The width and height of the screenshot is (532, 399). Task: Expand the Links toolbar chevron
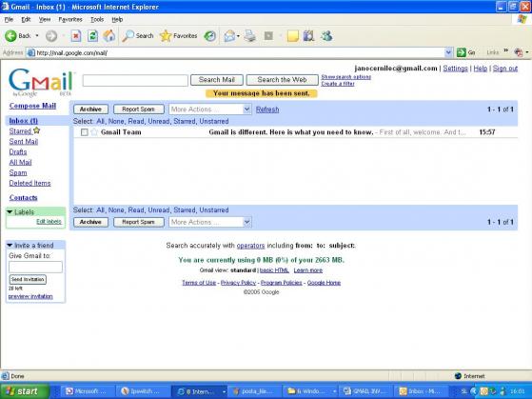tap(506, 50)
